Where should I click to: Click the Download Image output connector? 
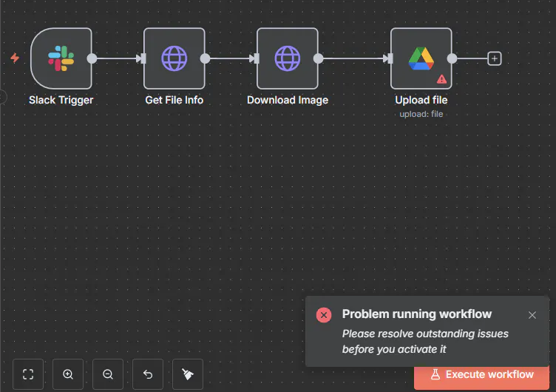pos(318,58)
